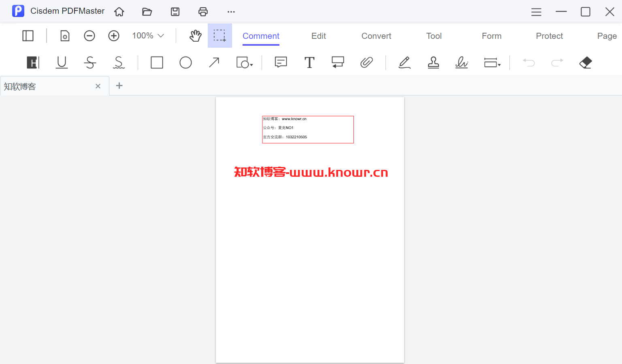622x364 pixels.
Task: Expand the 100% zoom dropdown
Action: [x=148, y=36]
